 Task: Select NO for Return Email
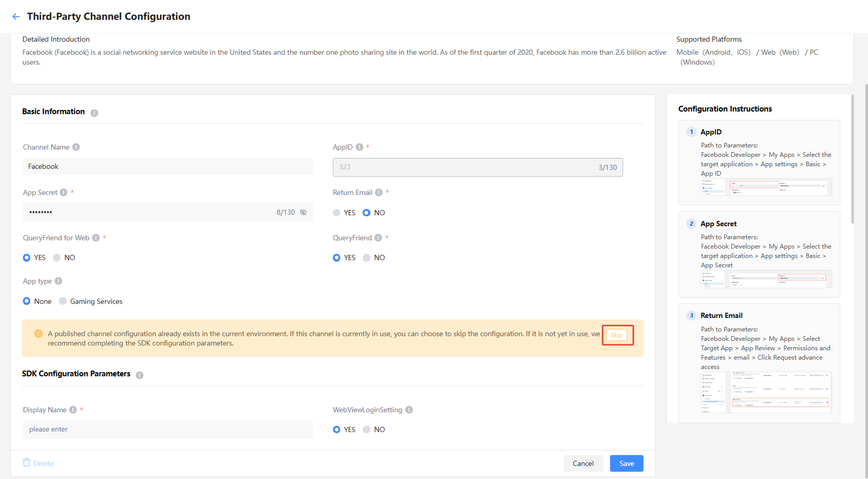pos(367,213)
